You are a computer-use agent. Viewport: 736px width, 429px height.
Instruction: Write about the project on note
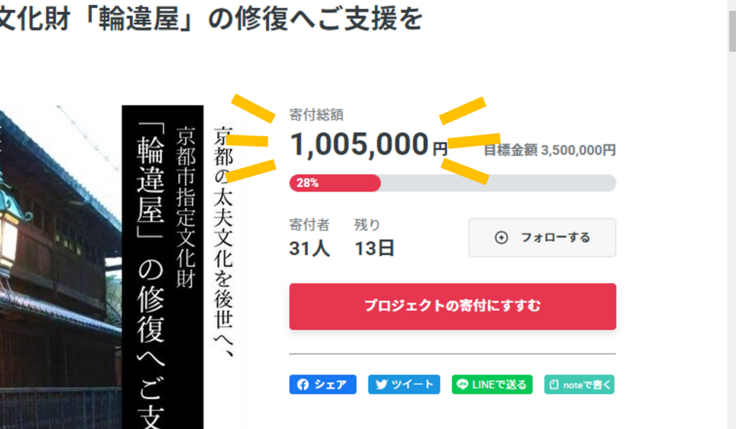click(580, 384)
